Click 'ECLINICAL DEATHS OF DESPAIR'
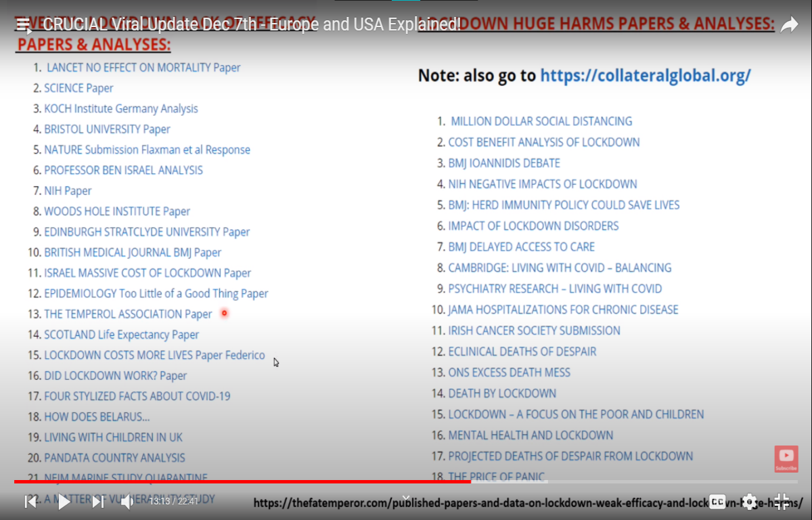 tap(522, 352)
